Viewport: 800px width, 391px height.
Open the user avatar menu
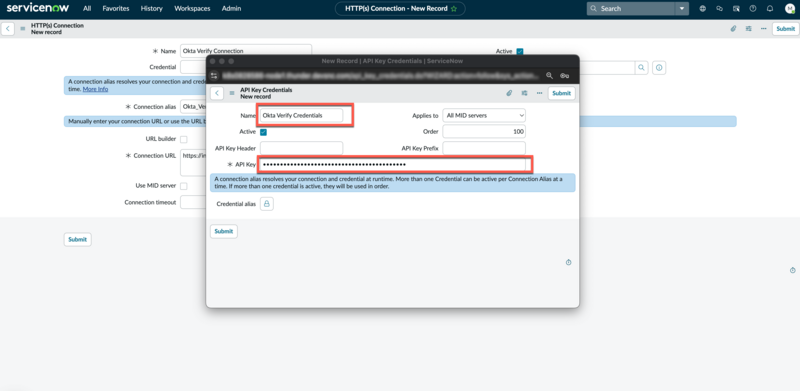coord(790,9)
